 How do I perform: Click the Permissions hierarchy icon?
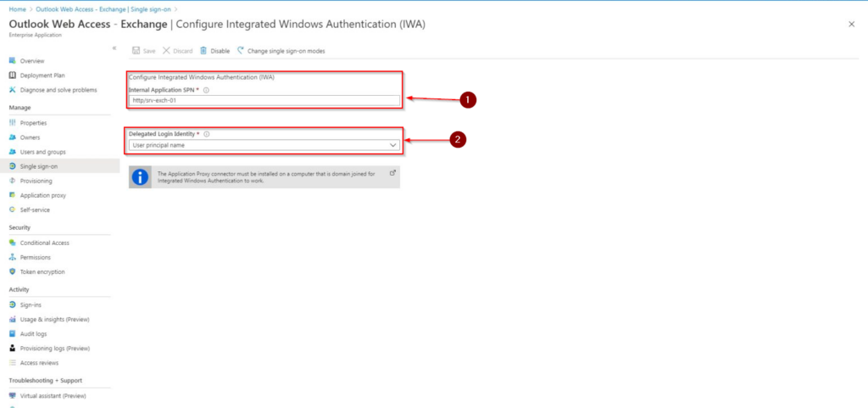click(12, 257)
